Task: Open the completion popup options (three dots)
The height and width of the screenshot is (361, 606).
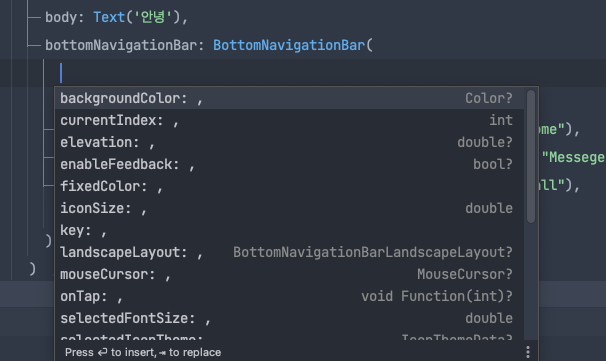Action: point(528,352)
